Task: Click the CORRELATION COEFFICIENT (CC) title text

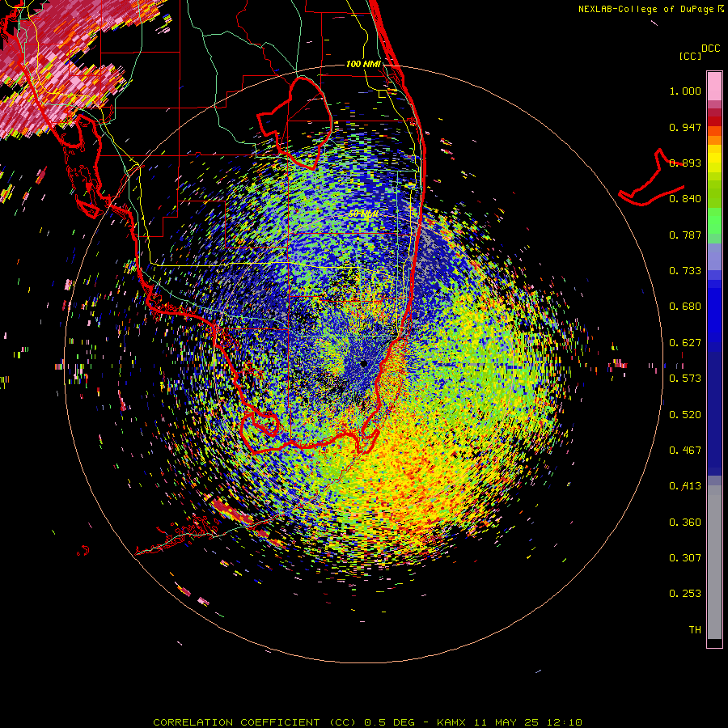Action: (x=255, y=722)
